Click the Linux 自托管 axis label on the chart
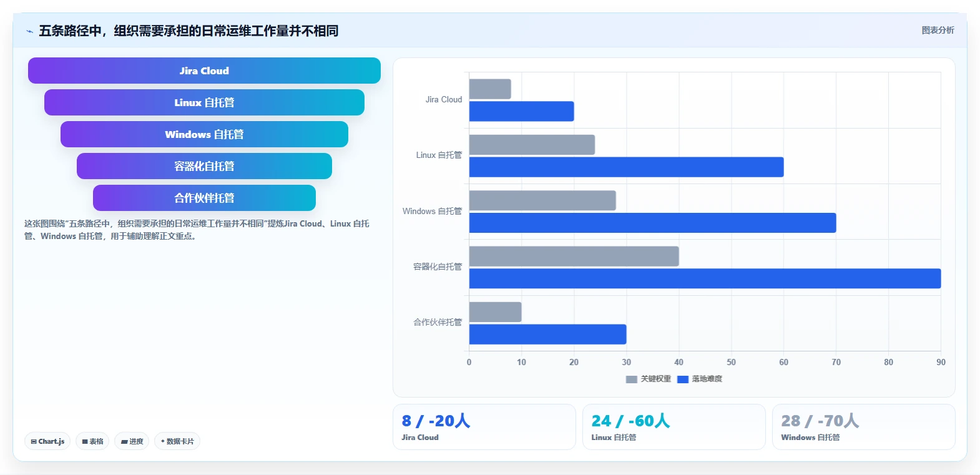The image size is (980, 475). click(439, 155)
